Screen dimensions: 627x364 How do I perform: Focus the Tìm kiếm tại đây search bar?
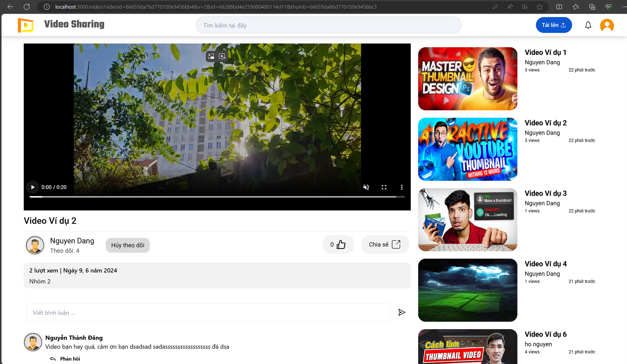click(328, 25)
